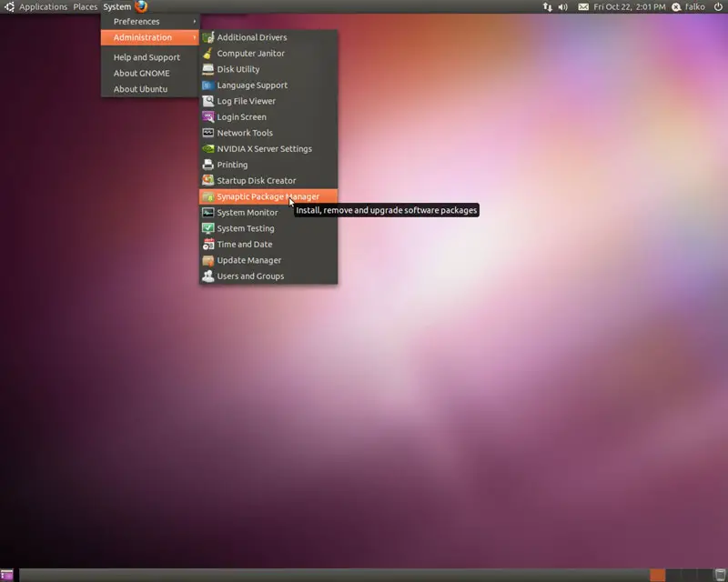Open the sound volume indicator

click(562, 7)
